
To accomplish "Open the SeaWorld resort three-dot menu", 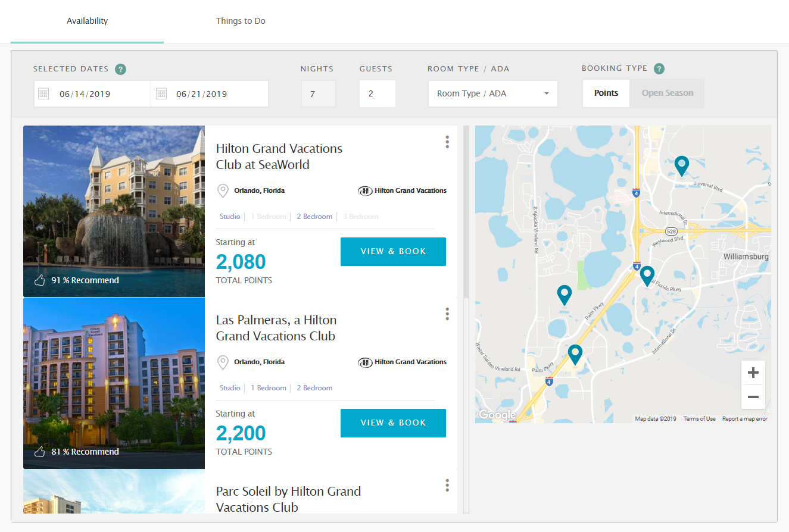I will click(447, 142).
